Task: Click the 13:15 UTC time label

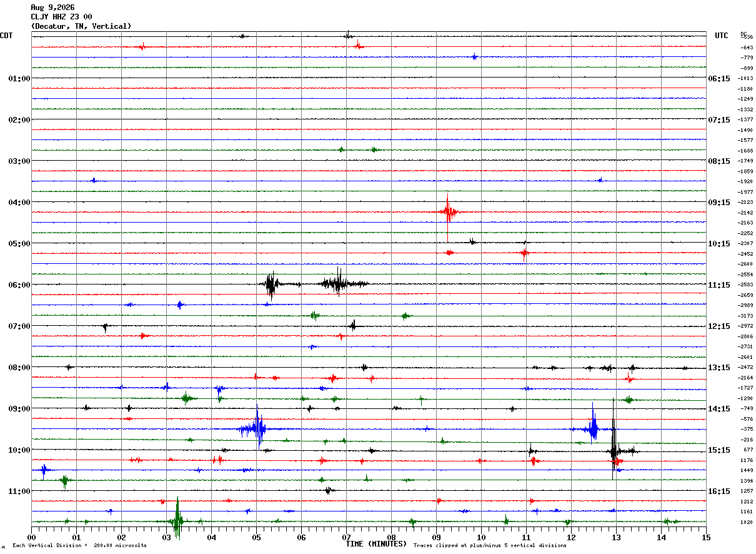Action: (719, 368)
